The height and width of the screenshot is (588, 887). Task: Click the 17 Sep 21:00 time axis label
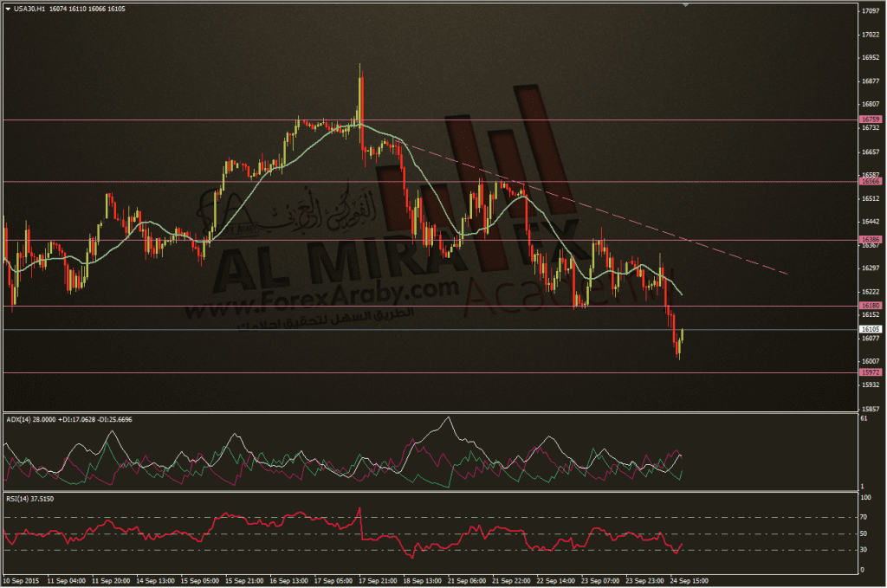[x=378, y=581]
